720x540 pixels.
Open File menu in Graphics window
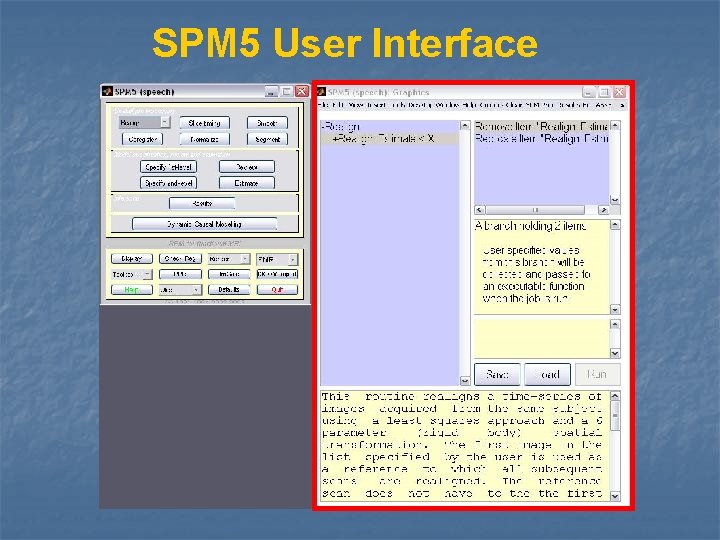click(323, 105)
